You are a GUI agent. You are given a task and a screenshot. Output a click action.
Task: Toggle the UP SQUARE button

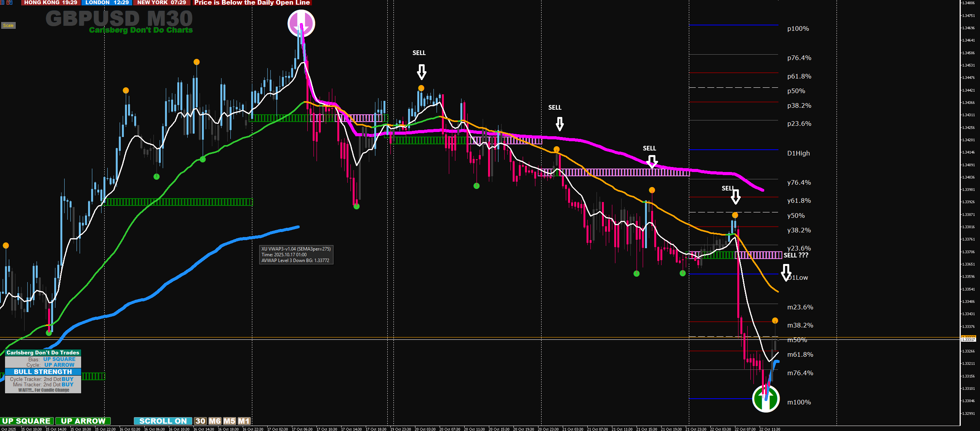(x=27, y=421)
